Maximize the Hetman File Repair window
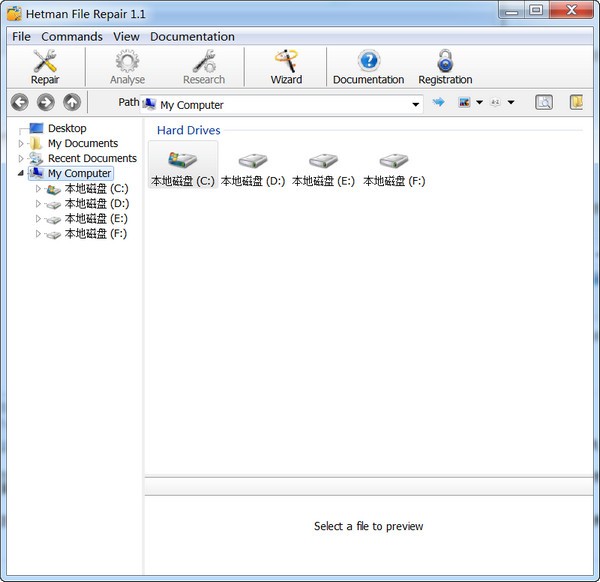The image size is (600, 582). [536, 10]
